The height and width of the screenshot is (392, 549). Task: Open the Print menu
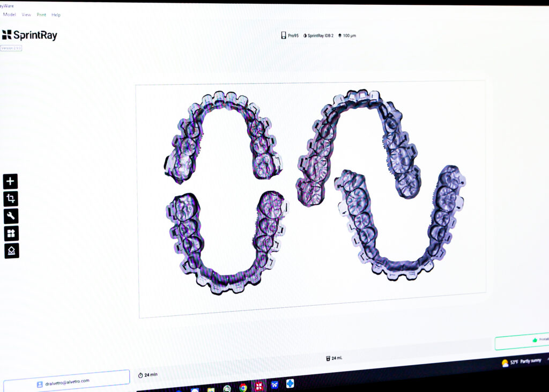(41, 14)
